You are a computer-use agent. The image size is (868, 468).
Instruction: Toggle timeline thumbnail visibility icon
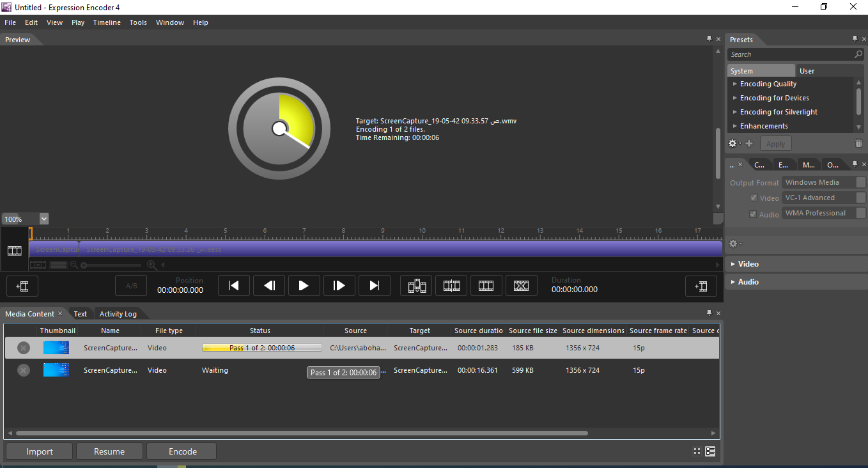38,265
